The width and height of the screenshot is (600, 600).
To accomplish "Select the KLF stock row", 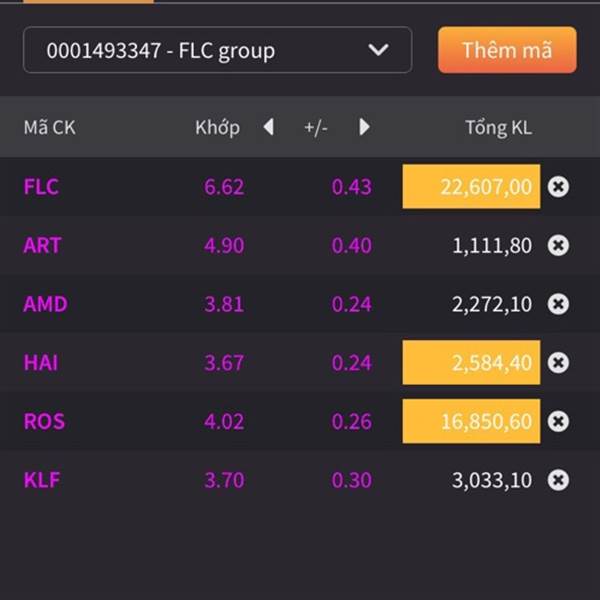I will pyautogui.click(x=300, y=480).
